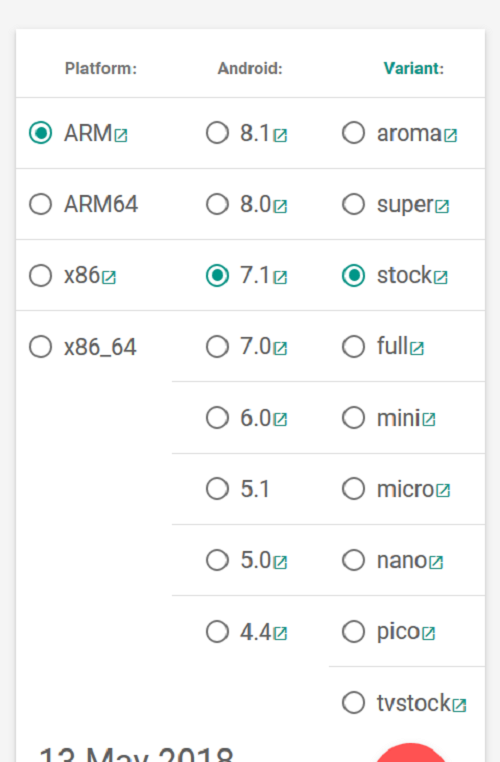Screen dimensions: 500x762
Task: Open the external link icon next to x86
Action: click(109, 277)
